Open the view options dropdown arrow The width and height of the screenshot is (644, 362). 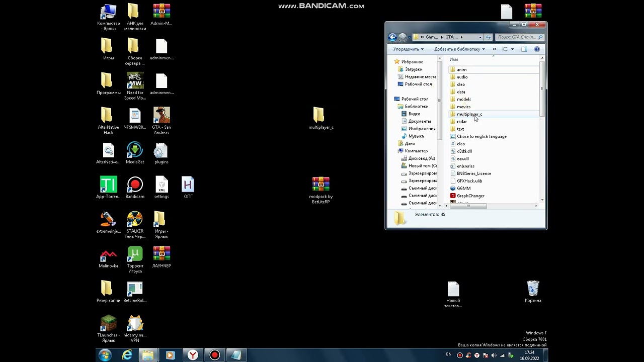(512, 49)
